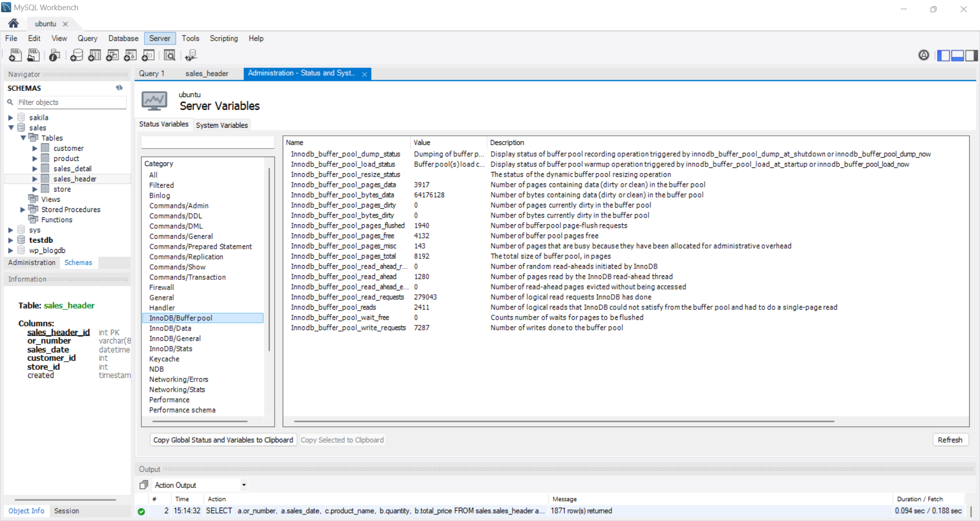
Task: Click the green success status icon
Action: pyautogui.click(x=141, y=511)
